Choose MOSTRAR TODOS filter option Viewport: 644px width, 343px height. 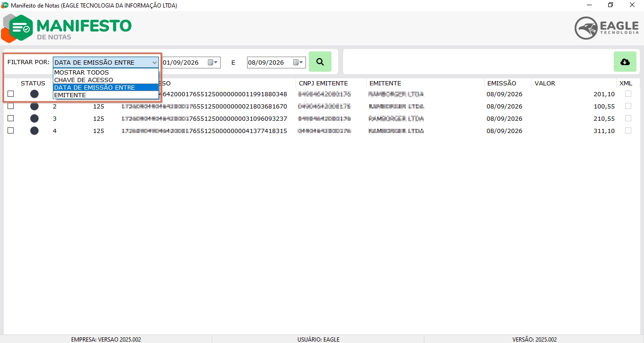click(x=106, y=73)
